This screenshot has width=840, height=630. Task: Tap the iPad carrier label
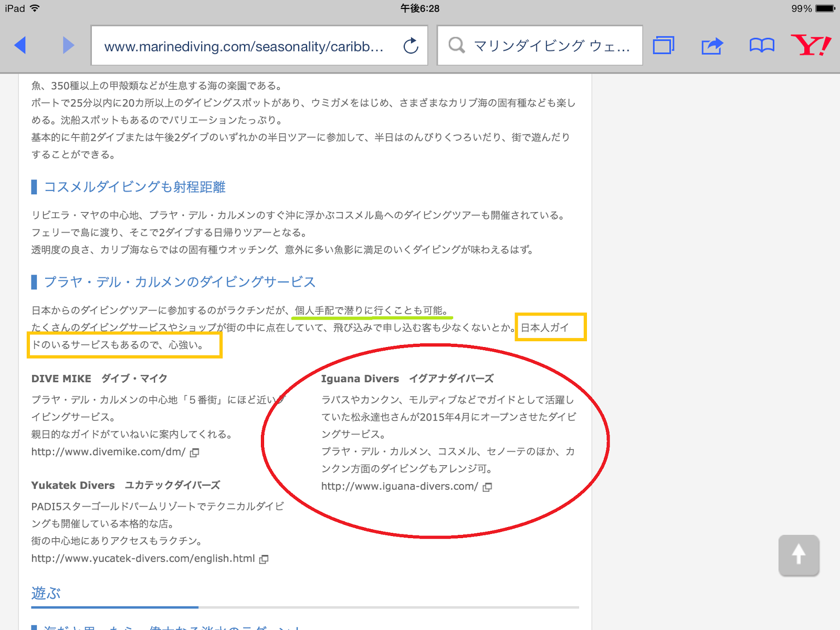click(x=15, y=8)
